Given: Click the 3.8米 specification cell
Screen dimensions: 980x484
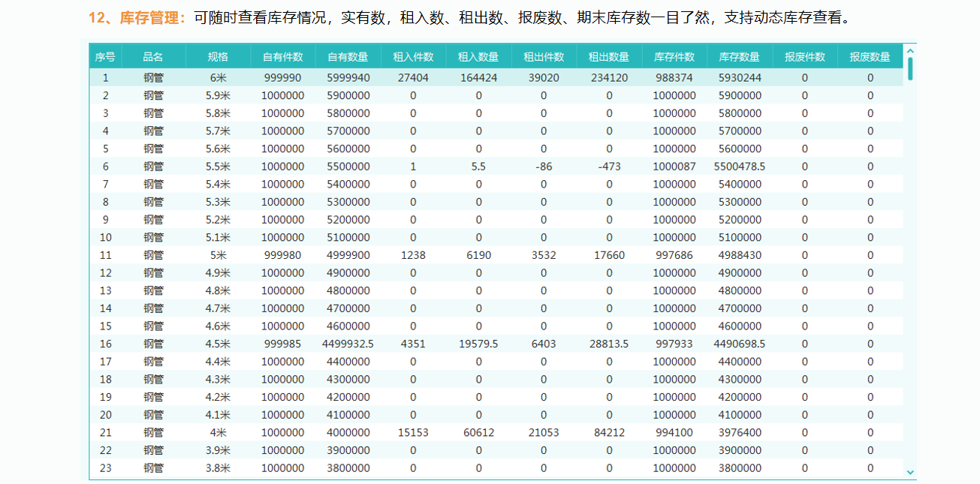Looking at the screenshot, I should click(218, 468).
